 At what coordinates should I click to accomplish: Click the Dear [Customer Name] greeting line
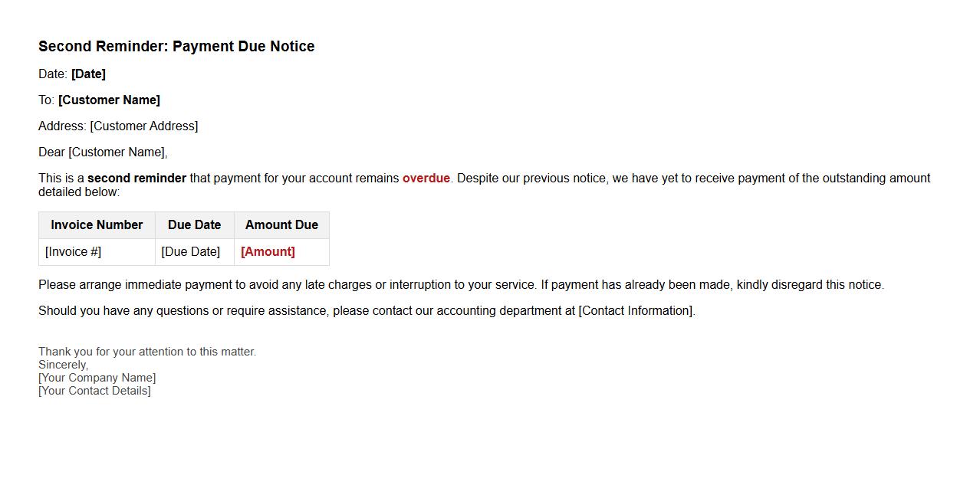tap(103, 152)
